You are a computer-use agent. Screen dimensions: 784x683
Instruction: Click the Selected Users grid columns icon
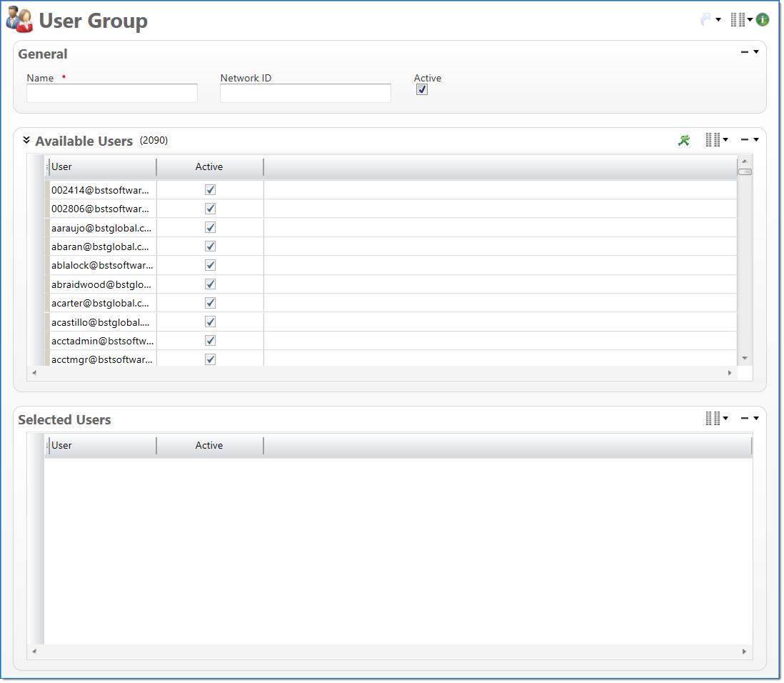(x=713, y=419)
